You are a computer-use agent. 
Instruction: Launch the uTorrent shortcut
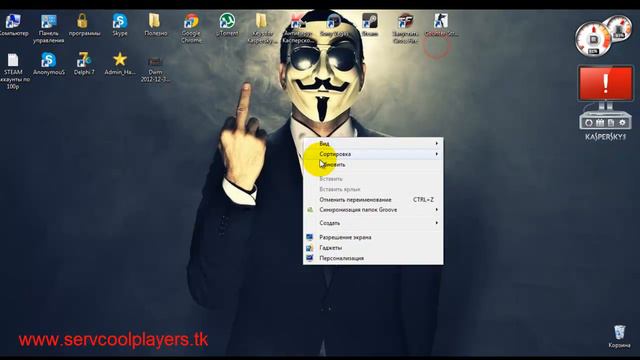(x=227, y=24)
